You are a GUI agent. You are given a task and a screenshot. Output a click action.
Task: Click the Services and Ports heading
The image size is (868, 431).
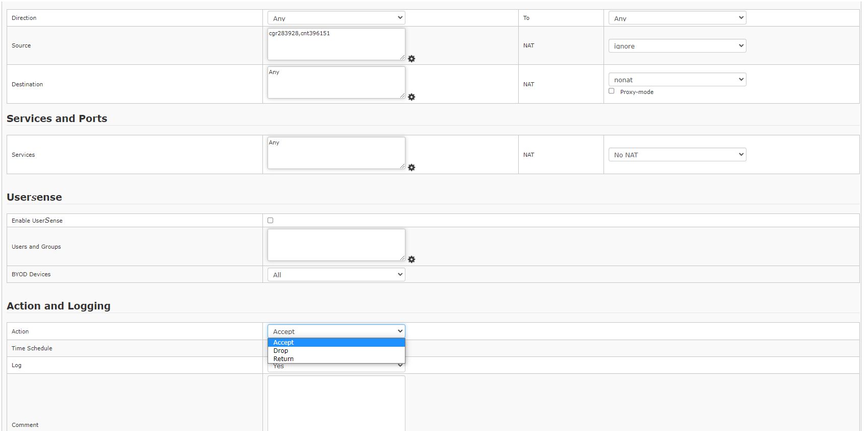click(57, 118)
